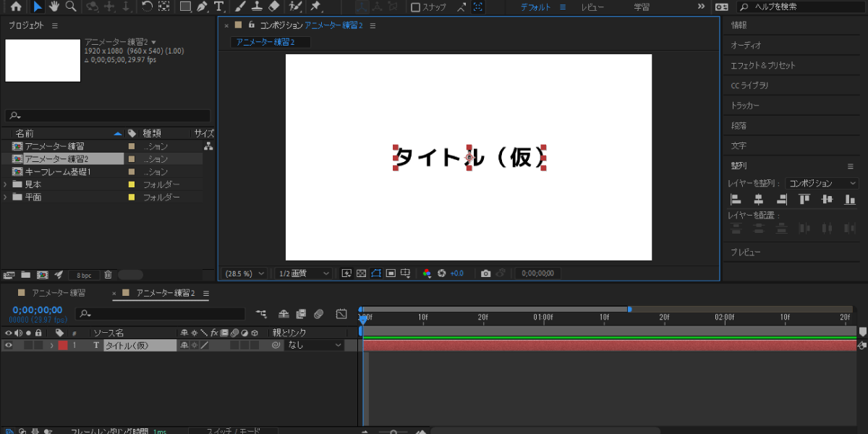
Task: Click the viewer timecode 0;00;00;00
Action: [x=537, y=273]
